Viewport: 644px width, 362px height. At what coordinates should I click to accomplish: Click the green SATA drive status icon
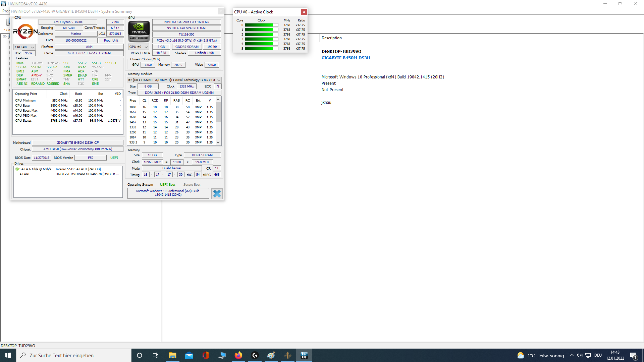[17, 169]
